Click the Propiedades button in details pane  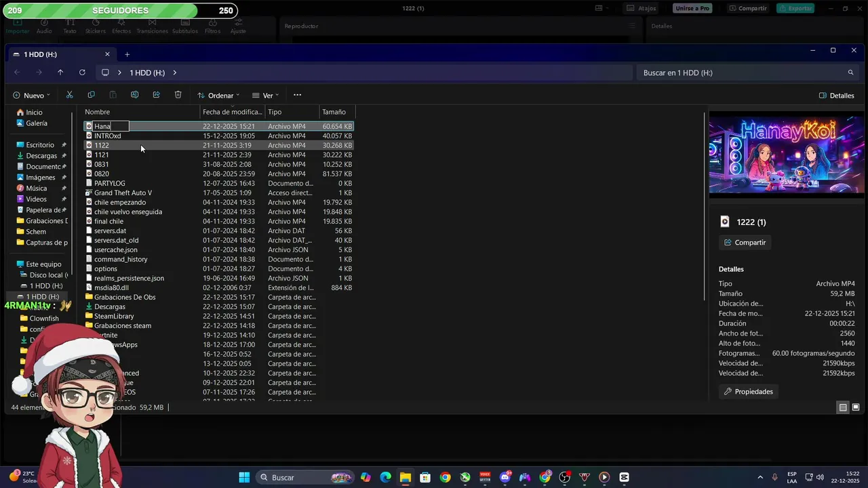(x=748, y=392)
